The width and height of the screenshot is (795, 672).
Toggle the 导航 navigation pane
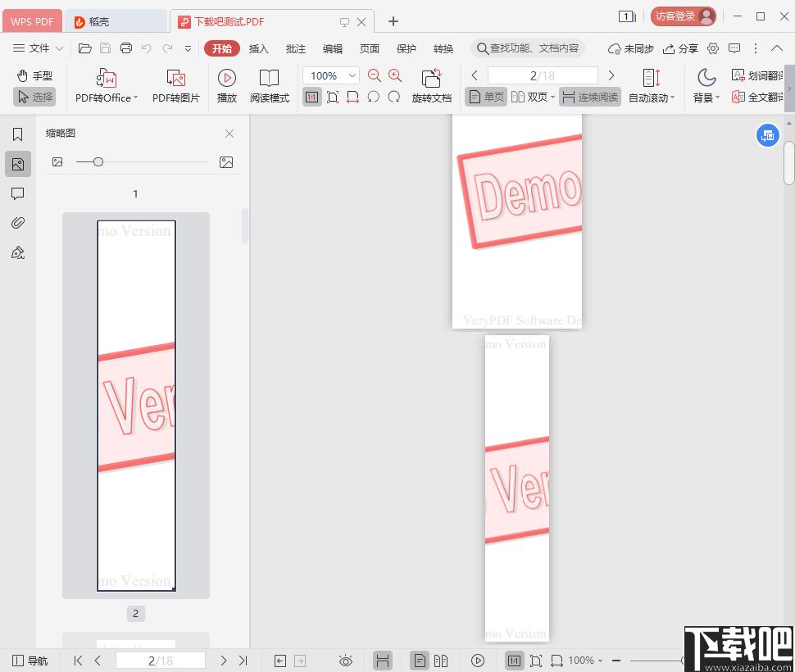(x=30, y=661)
